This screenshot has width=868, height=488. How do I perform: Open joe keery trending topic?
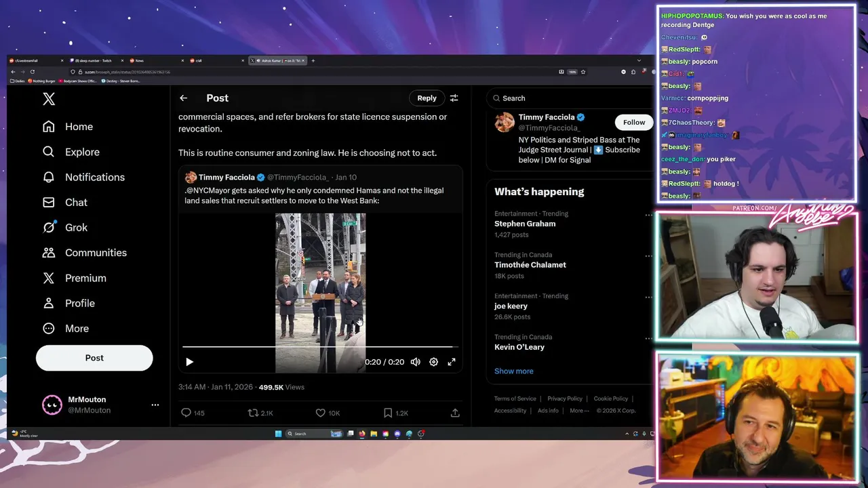click(511, 306)
